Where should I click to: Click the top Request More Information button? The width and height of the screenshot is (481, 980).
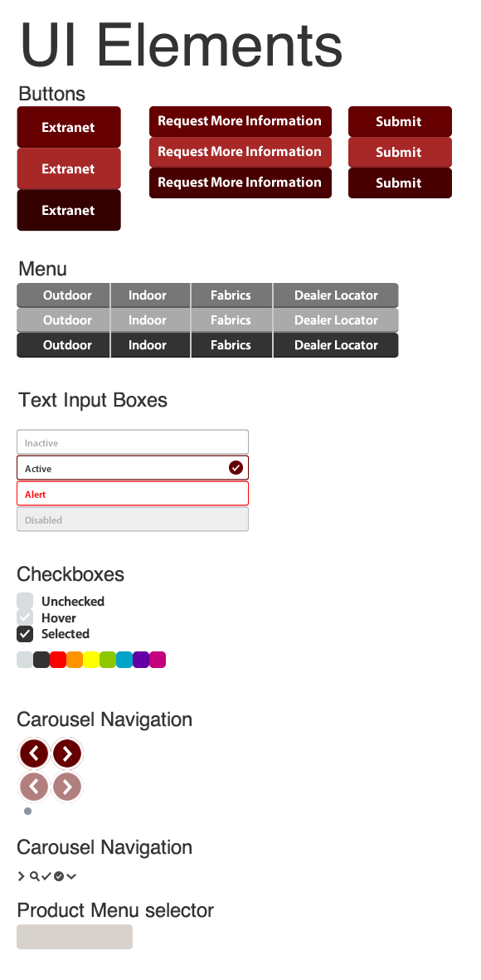[x=240, y=121]
